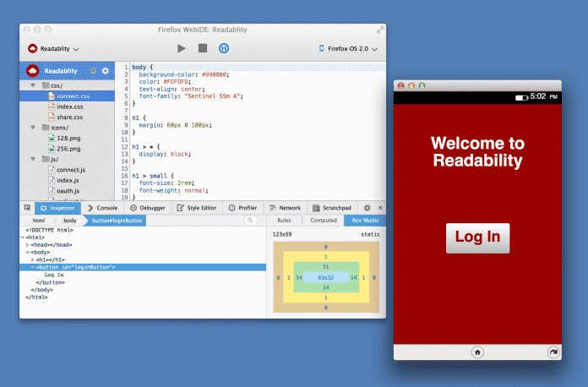This screenshot has width=588, height=387.
Task: Switch to the Style Editor tab
Action: 196,207
